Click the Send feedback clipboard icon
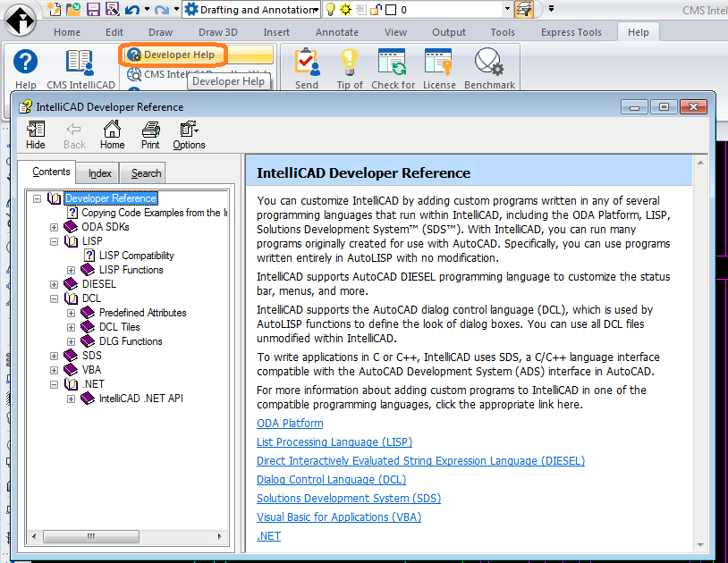728x563 pixels. 307,62
